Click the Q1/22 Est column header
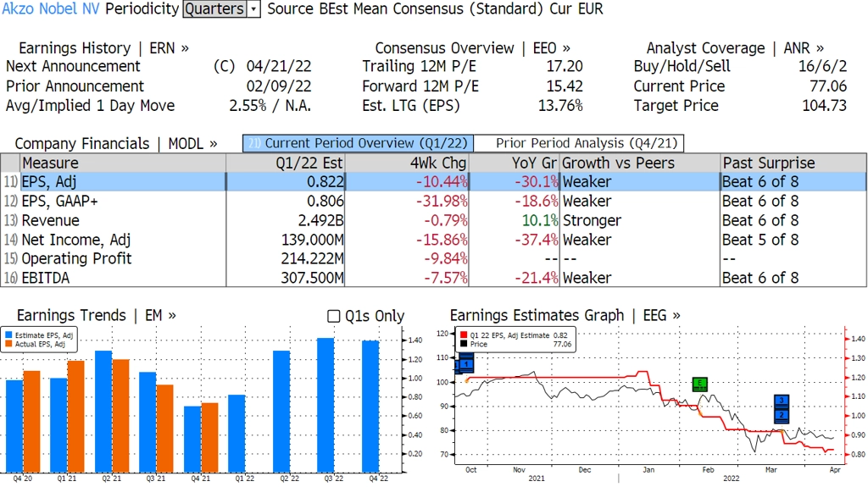This screenshot has width=868, height=487. tap(285, 163)
